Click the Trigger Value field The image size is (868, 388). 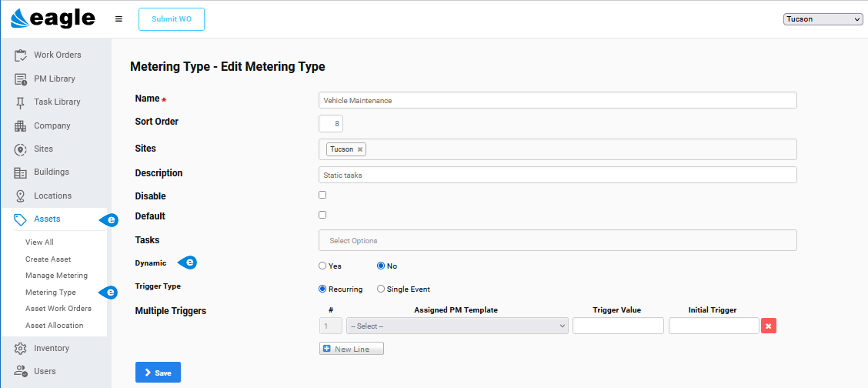618,326
